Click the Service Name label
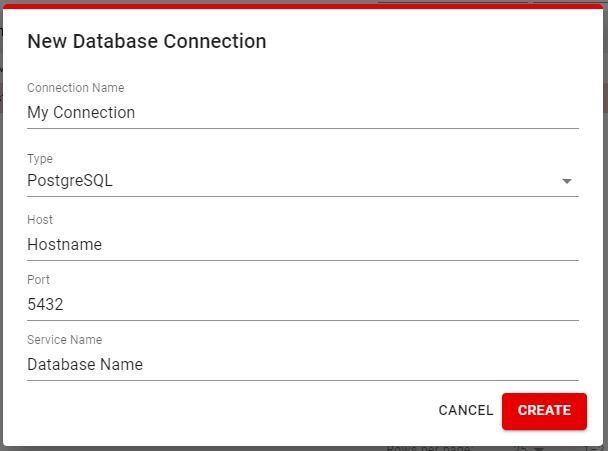 (x=64, y=340)
